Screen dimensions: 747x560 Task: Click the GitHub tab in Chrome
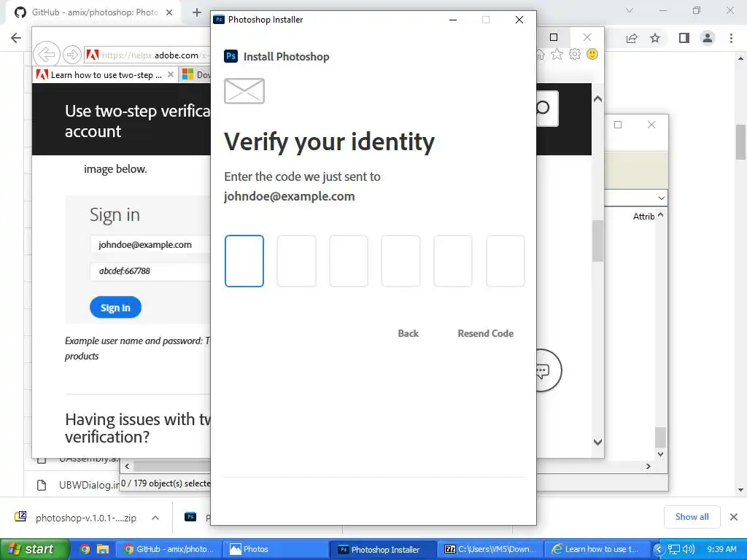pos(93,12)
